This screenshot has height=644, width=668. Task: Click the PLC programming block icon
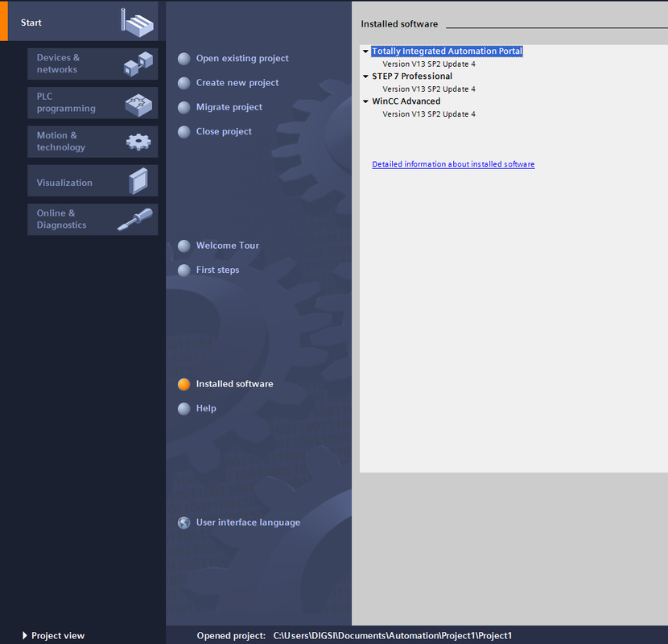coord(138,105)
